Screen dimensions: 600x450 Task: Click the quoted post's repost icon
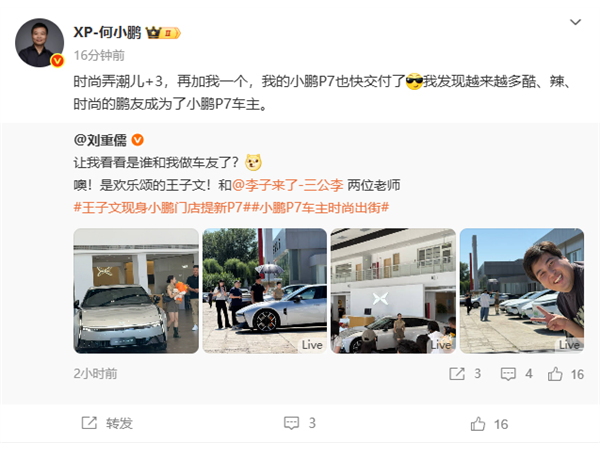coord(457,374)
